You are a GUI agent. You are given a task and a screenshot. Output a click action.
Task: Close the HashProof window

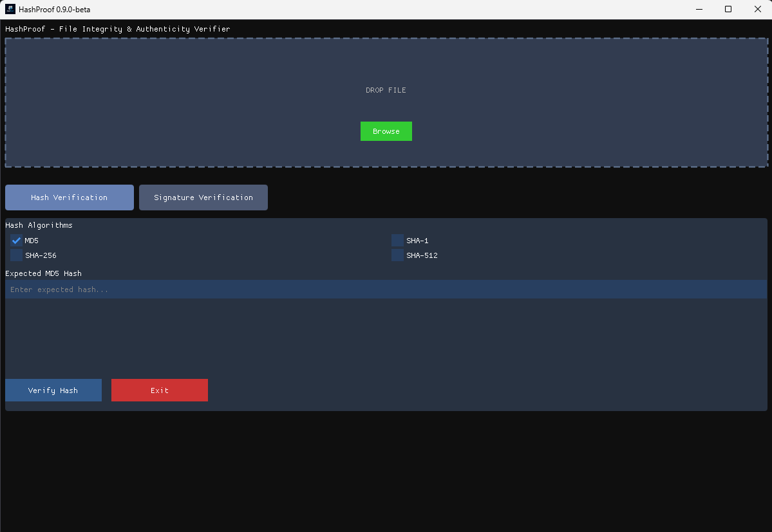point(757,9)
